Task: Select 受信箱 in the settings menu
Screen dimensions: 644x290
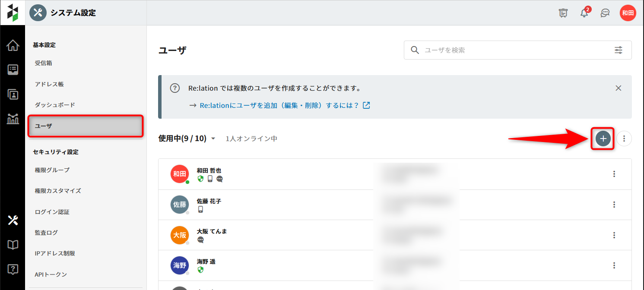Action: (44, 63)
